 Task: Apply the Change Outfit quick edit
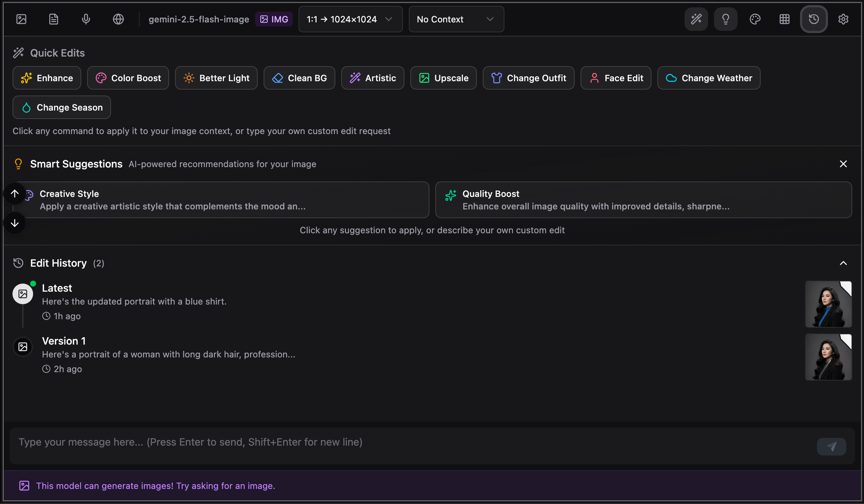pyautogui.click(x=528, y=78)
